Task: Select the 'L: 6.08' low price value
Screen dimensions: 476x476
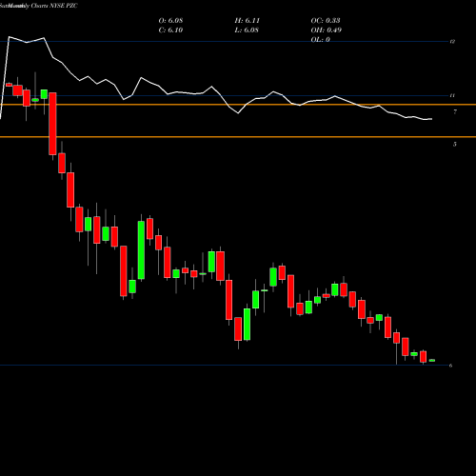Action: tap(247, 30)
